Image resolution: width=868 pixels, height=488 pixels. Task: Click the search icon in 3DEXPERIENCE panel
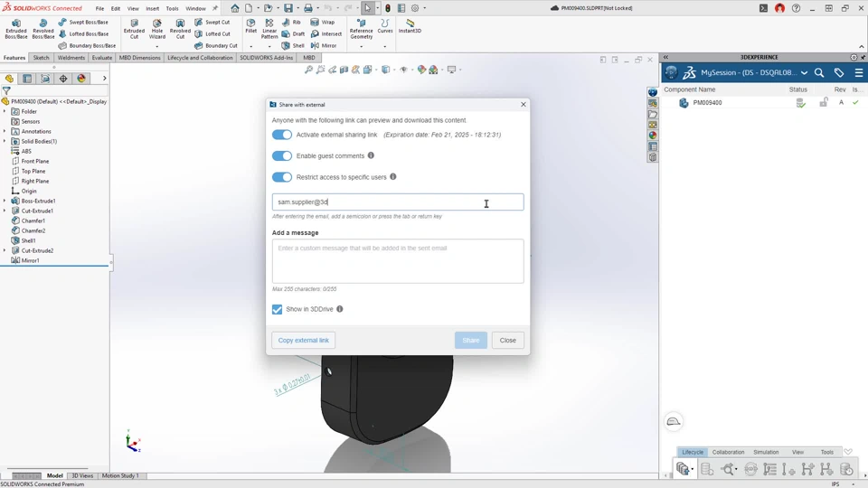click(x=819, y=72)
